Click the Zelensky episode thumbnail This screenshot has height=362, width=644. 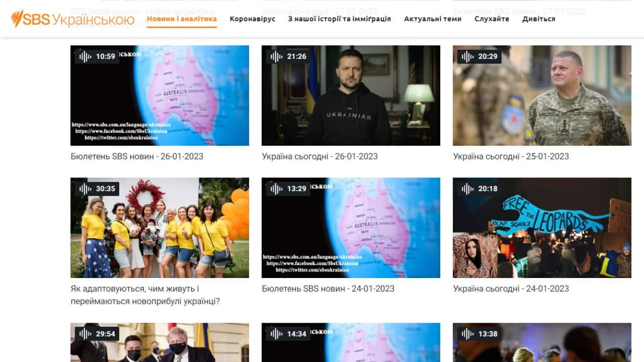[x=351, y=96]
